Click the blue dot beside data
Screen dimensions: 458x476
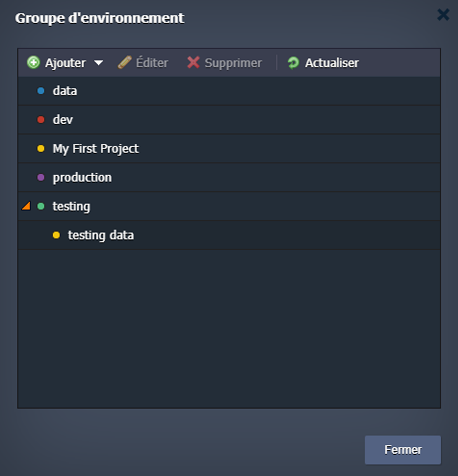(x=41, y=91)
